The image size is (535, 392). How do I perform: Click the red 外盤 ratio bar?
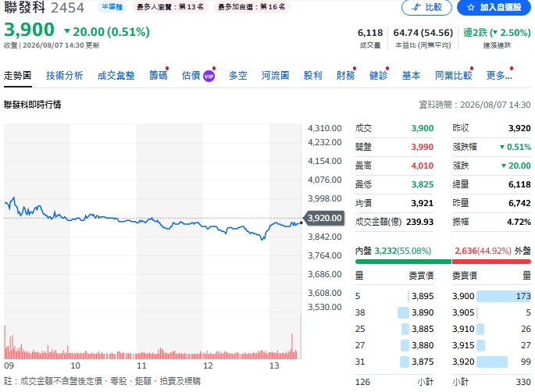(x=491, y=262)
